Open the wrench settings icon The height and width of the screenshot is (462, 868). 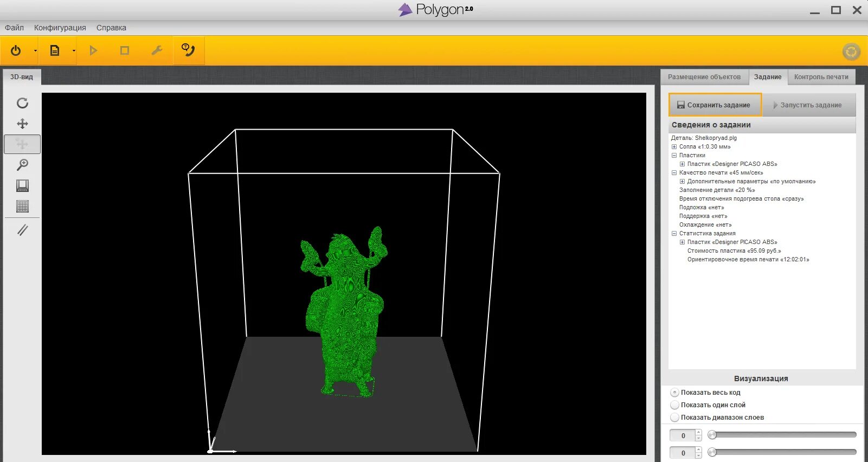[x=157, y=50]
